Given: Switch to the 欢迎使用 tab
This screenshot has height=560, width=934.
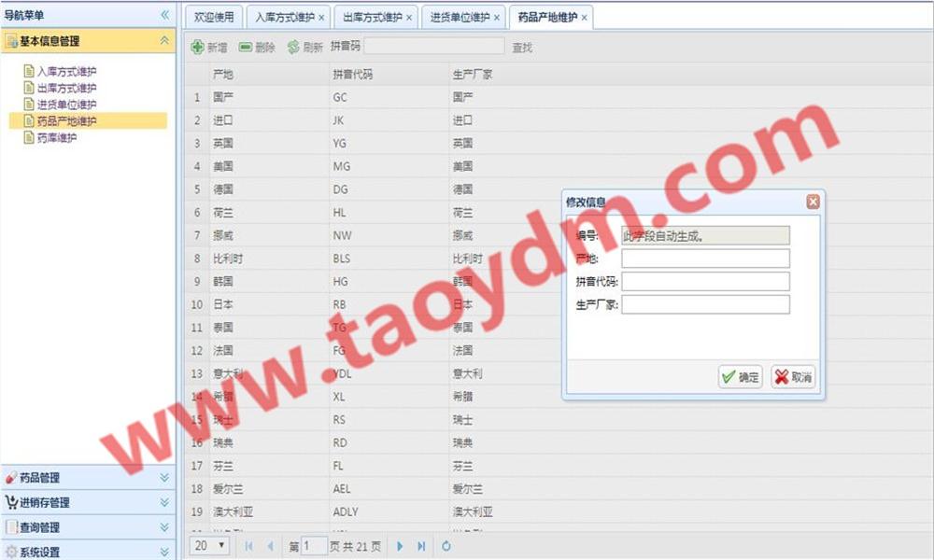Looking at the screenshot, I should pyautogui.click(x=214, y=17).
